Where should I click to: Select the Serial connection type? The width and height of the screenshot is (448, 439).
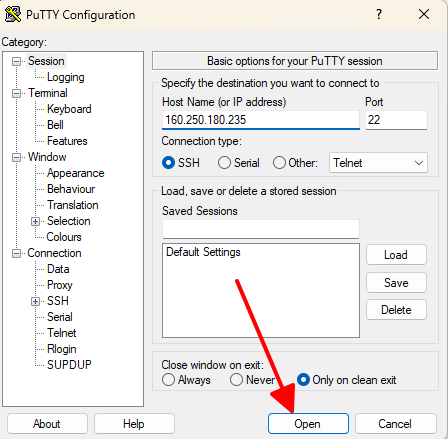pyautogui.click(x=224, y=163)
